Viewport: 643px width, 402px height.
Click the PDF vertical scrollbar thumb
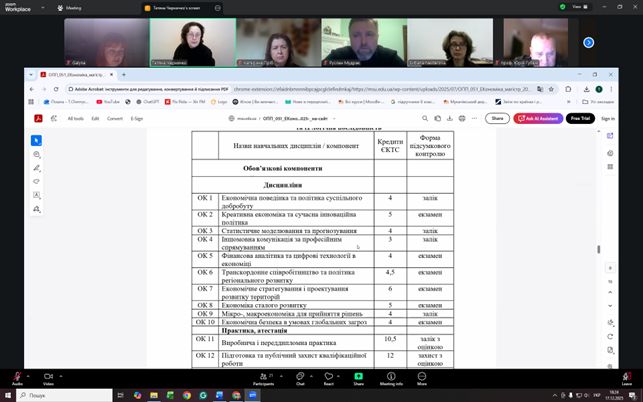tap(598, 250)
